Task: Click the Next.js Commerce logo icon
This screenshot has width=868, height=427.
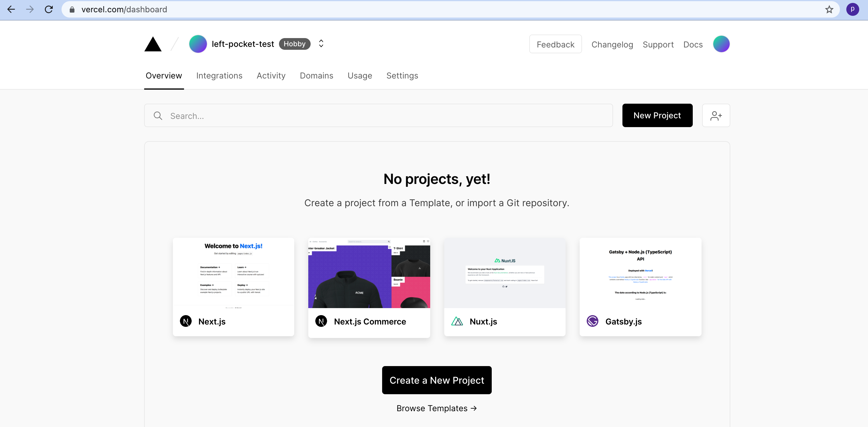Action: 322,321
